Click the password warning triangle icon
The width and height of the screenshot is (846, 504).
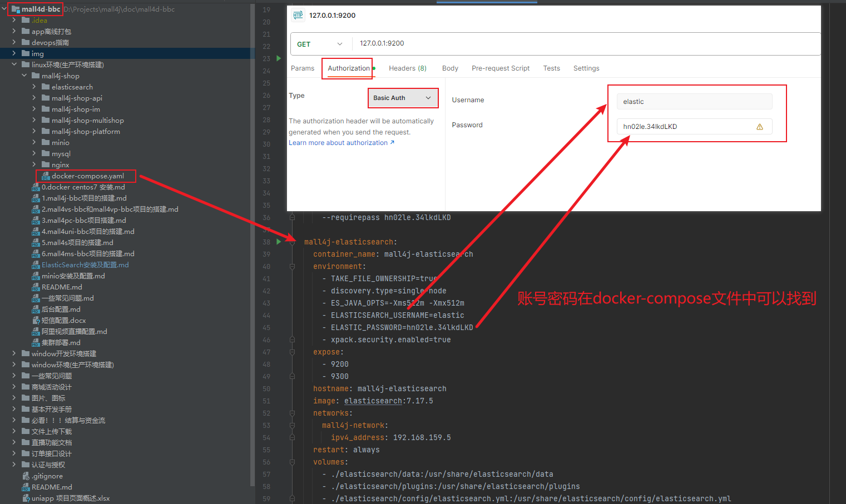(x=759, y=127)
